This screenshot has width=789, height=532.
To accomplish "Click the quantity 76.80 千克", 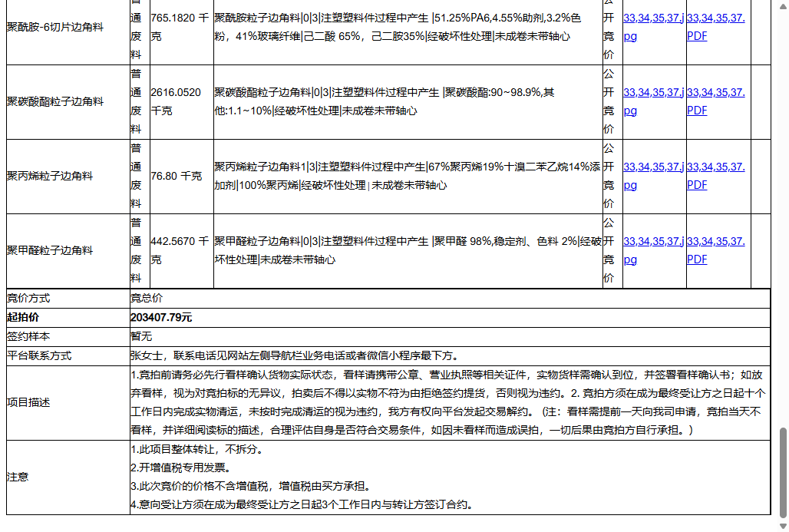I will click(176, 176).
